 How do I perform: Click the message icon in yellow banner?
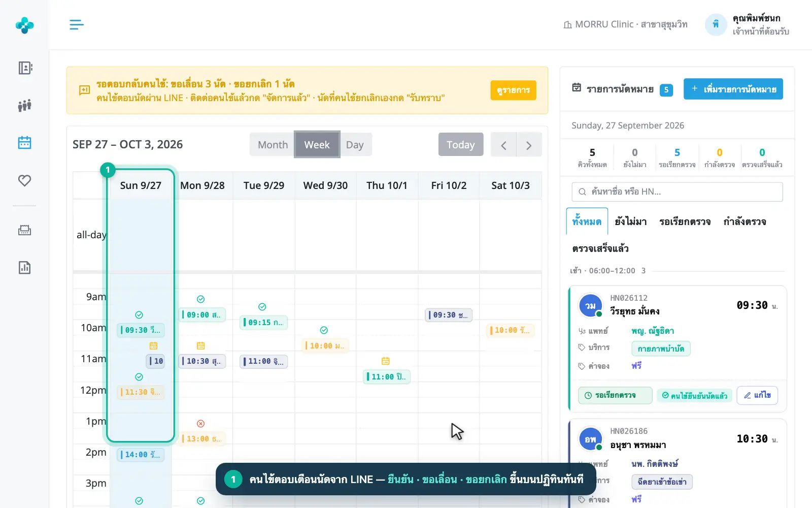pyautogui.click(x=84, y=90)
